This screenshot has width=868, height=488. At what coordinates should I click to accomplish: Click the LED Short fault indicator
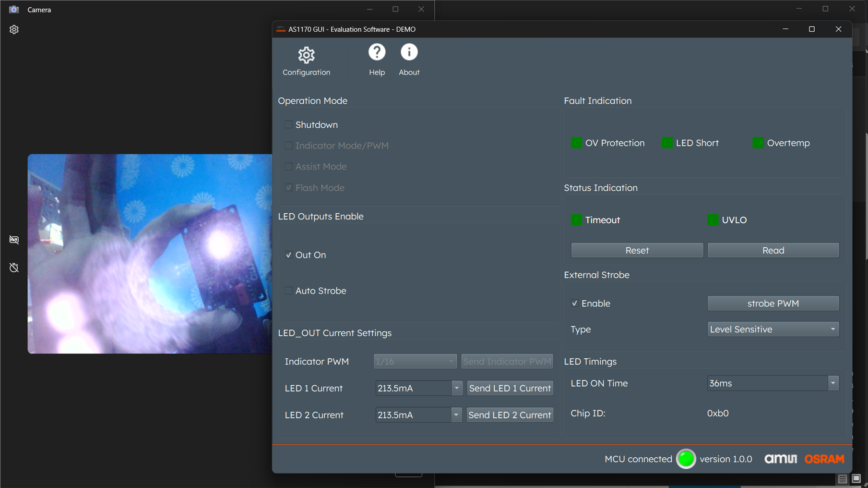[667, 143]
